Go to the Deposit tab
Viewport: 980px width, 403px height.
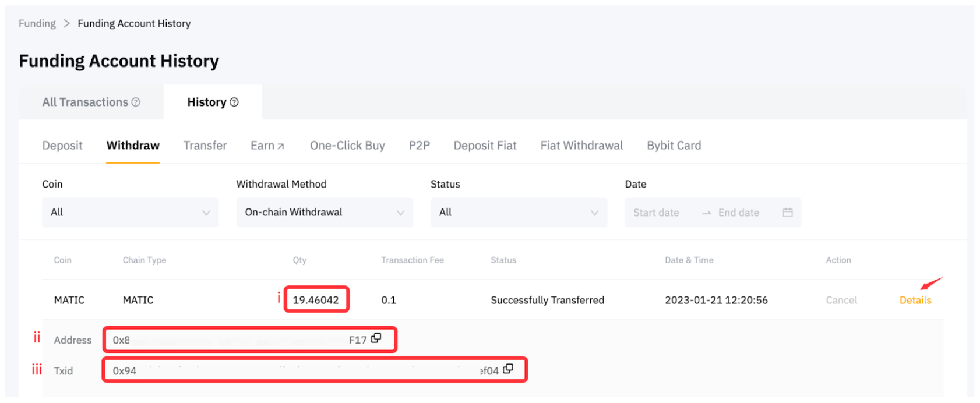62,146
